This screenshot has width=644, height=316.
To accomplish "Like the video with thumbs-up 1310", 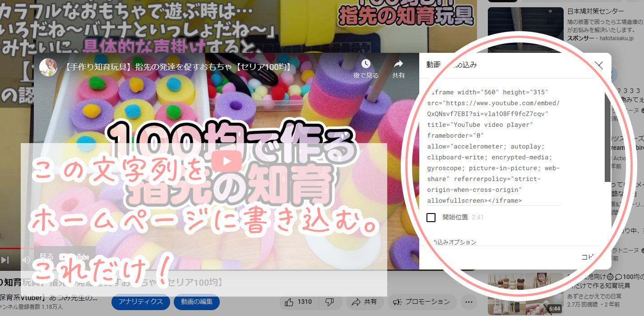I will tap(299, 302).
